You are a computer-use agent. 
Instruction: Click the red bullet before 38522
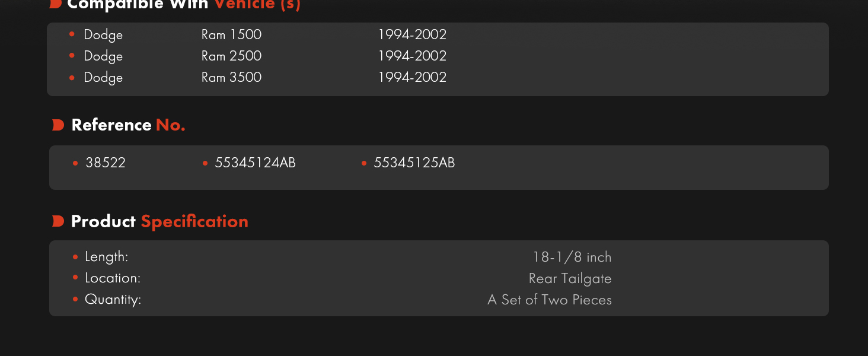tap(75, 163)
